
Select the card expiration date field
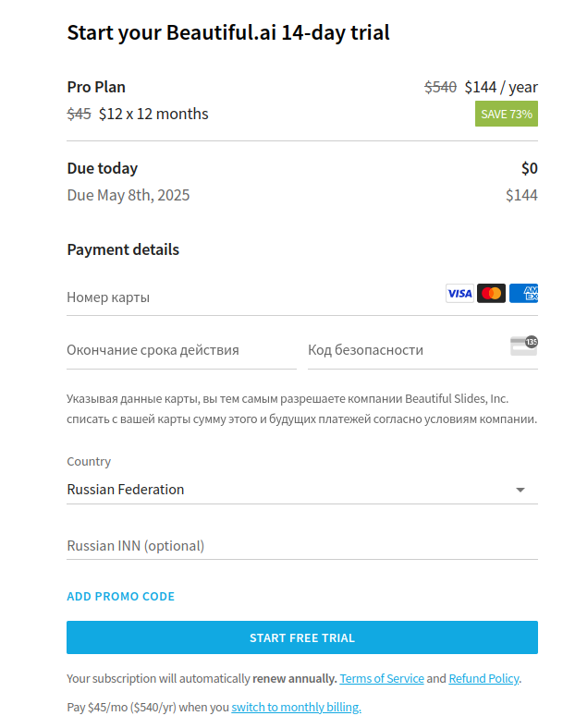(x=181, y=350)
